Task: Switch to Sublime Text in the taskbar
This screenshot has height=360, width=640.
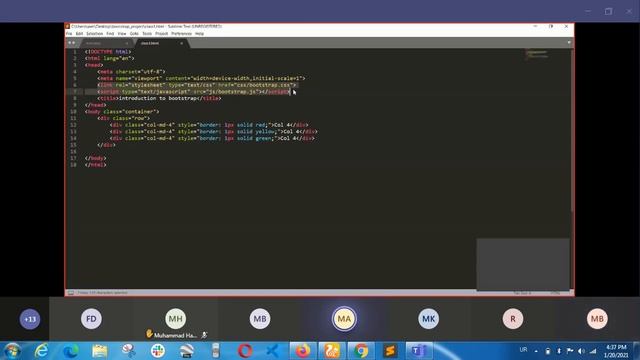Action: tap(390, 351)
